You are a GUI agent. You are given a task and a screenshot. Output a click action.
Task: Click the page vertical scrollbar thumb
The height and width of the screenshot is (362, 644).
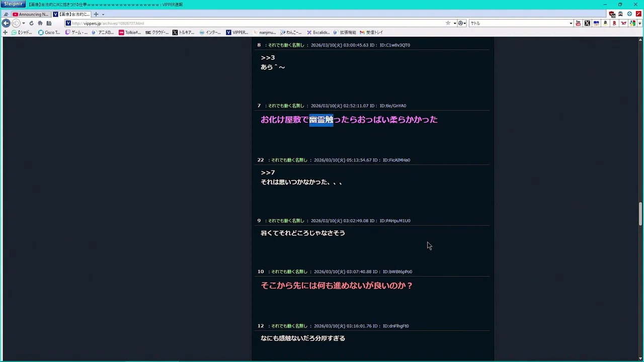(640, 214)
